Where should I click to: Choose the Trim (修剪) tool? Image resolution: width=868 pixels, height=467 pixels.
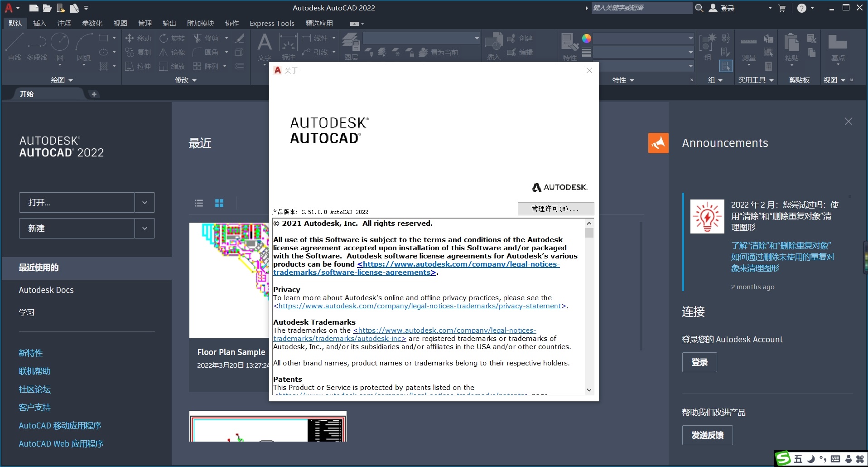click(206, 38)
